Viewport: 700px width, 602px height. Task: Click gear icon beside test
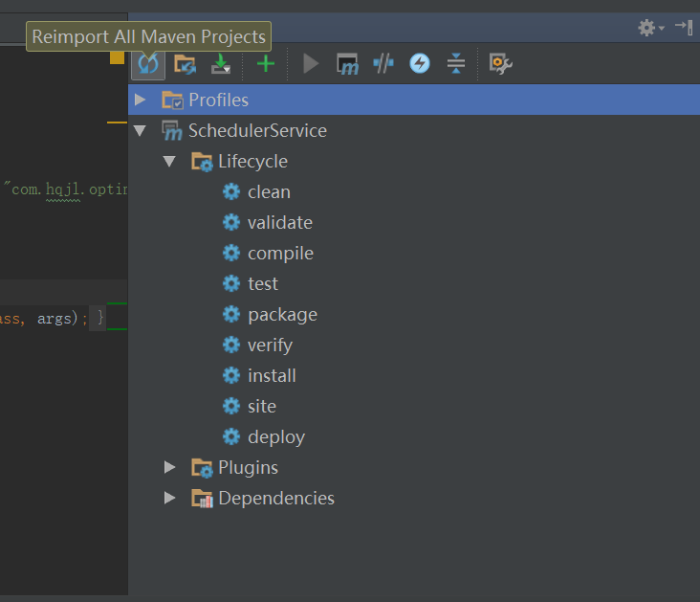tap(231, 284)
